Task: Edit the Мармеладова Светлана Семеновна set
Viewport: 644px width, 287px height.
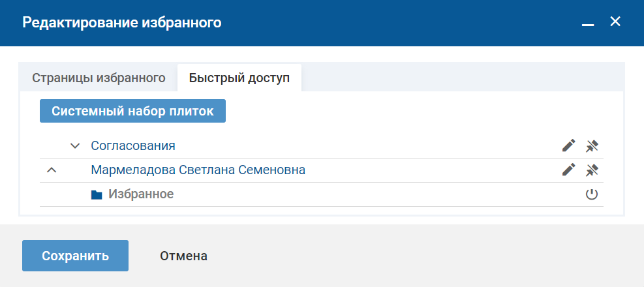Action: tap(569, 170)
